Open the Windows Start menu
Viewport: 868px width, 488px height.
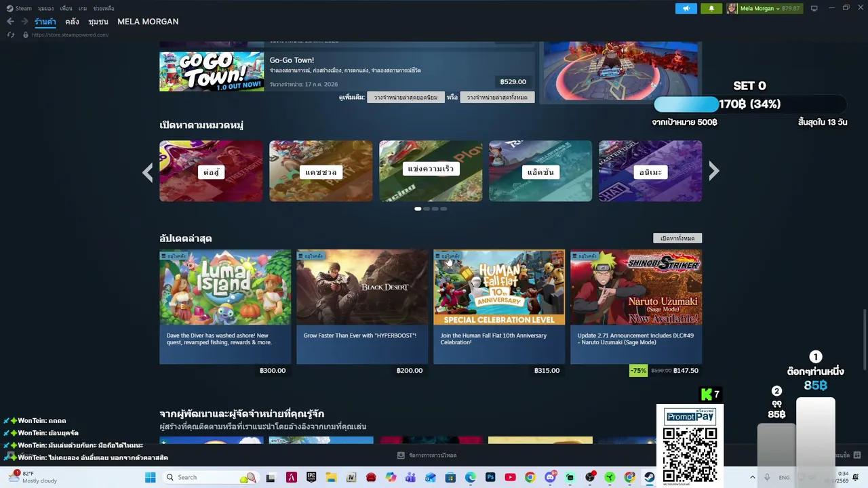click(150, 477)
